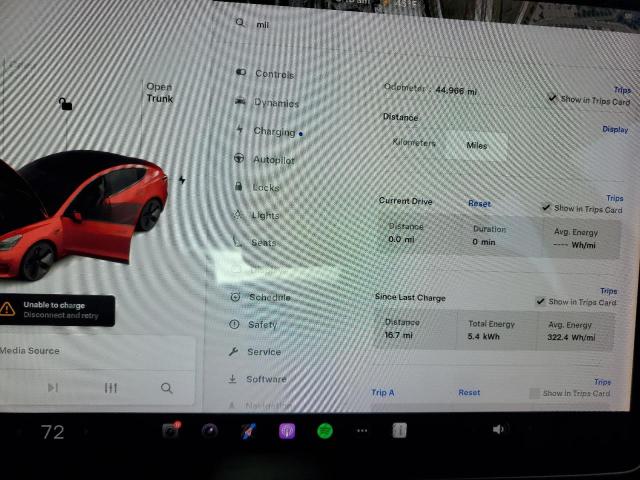Go to Schedule menu item
640x480 pixels.
270,298
